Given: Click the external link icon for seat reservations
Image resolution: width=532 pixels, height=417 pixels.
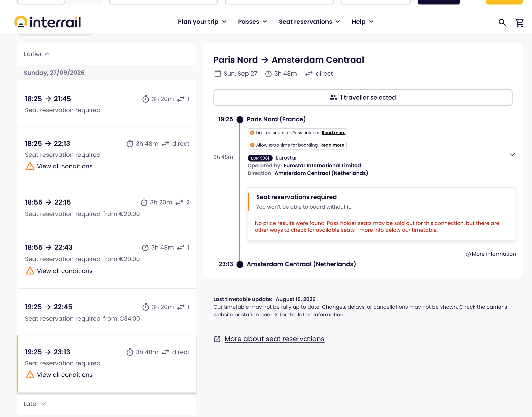Looking at the screenshot, I should pos(217,339).
